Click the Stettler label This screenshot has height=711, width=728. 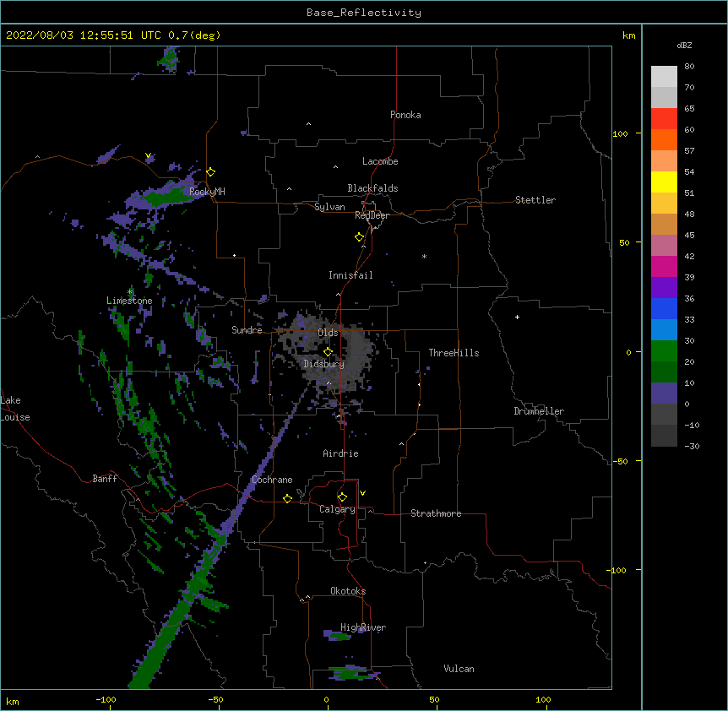coord(535,200)
